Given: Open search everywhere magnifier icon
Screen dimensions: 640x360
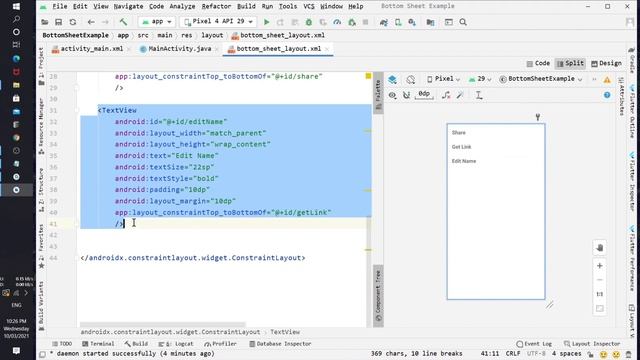Looking at the screenshot, I should click(x=463, y=22).
